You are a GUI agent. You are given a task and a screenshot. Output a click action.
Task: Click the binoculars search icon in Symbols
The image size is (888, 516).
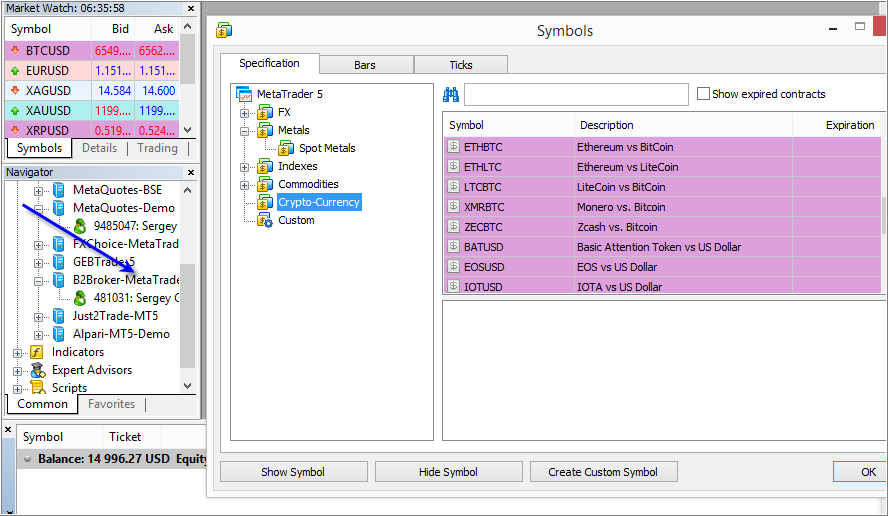(x=451, y=95)
